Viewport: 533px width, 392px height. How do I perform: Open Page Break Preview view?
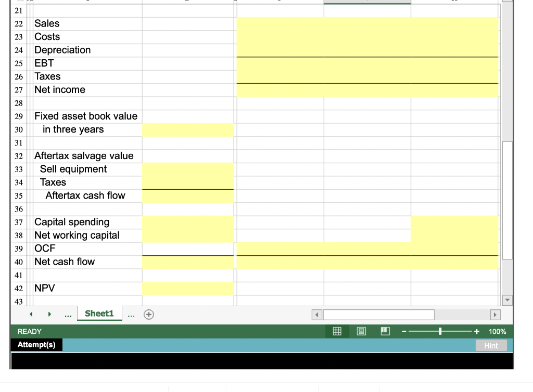(385, 331)
